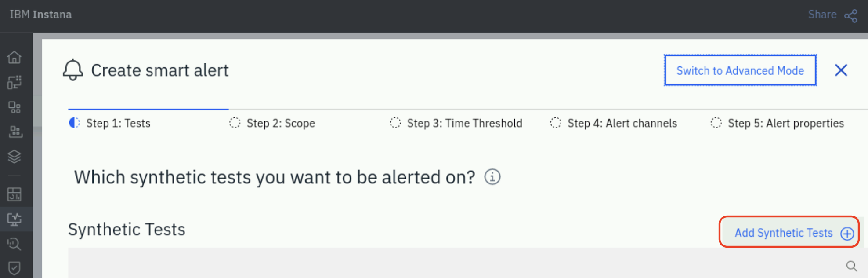Open the dashboards icon in the sidebar
The image size is (868, 278).
point(14,82)
